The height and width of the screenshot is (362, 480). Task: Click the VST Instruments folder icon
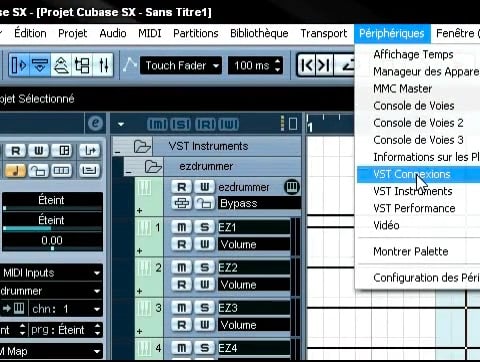tap(142, 146)
